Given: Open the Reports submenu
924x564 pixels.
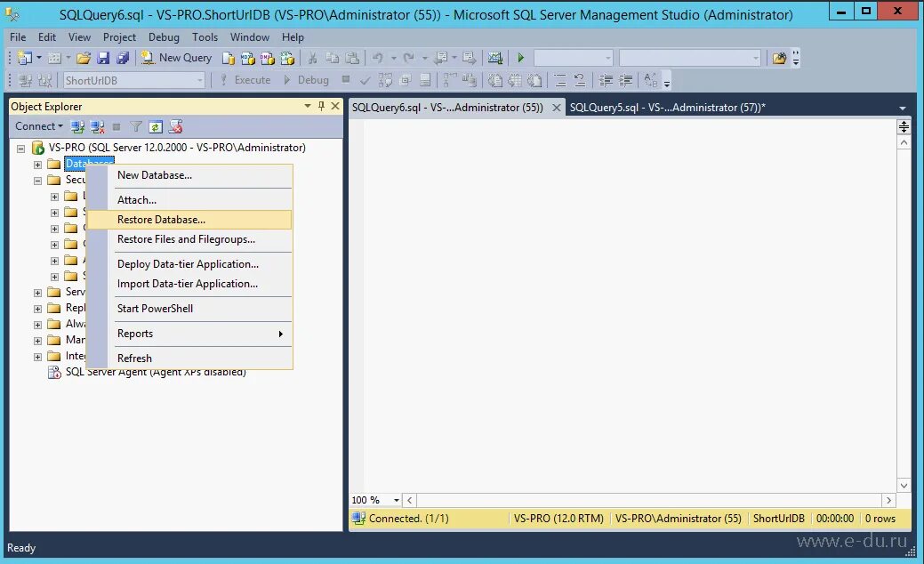Looking at the screenshot, I should coord(189,334).
